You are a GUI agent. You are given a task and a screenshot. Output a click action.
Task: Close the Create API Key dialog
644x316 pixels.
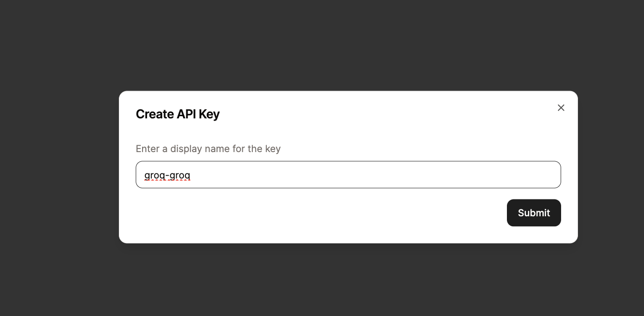[561, 108]
